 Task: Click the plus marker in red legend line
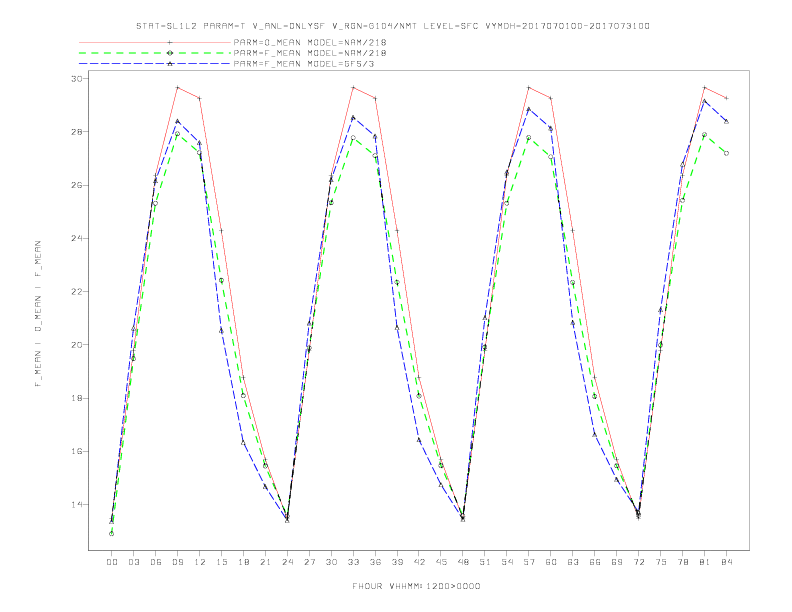[x=170, y=42]
